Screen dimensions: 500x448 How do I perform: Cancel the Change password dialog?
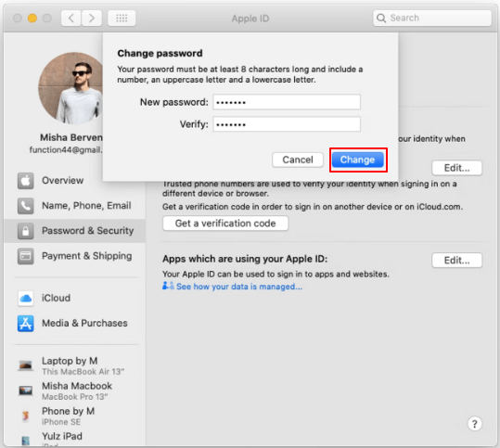[x=298, y=160]
